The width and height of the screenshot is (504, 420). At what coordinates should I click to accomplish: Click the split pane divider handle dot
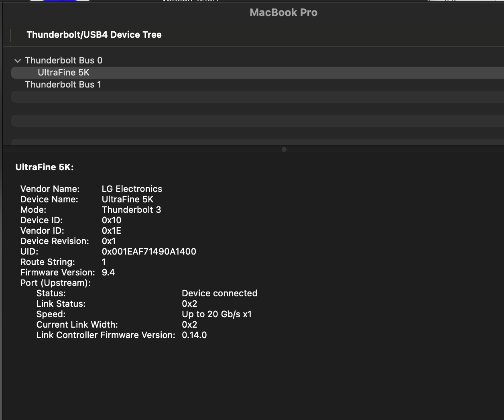pyautogui.click(x=284, y=149)
